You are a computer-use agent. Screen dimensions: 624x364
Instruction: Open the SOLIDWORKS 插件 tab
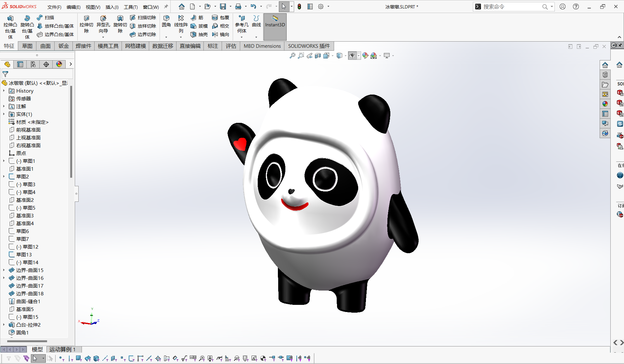tap(309, 46)
